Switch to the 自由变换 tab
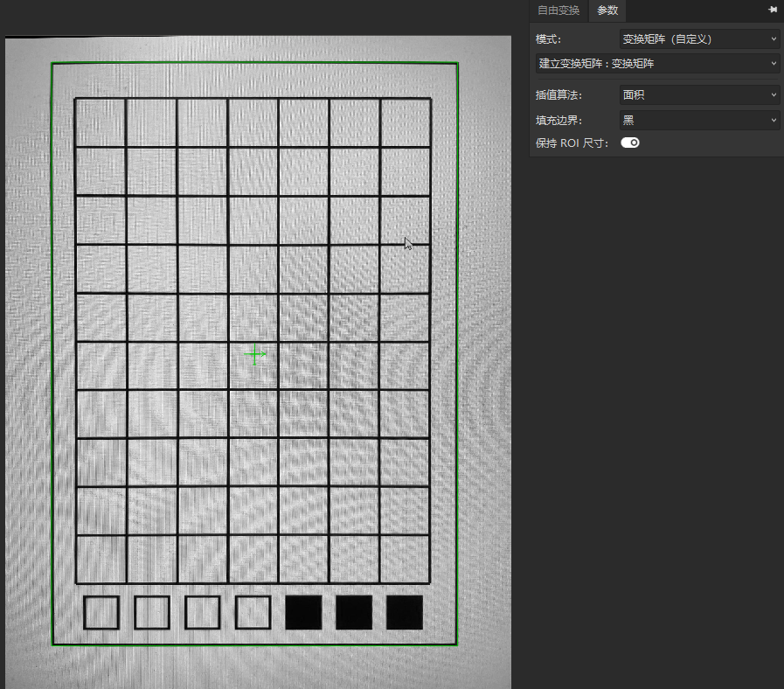The height and width of the screenshot is (689, 784). 559,10
